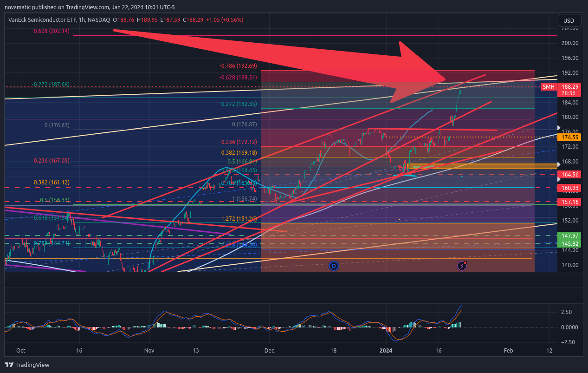Click the red 164.56 price label

click(x=570, y=175)
